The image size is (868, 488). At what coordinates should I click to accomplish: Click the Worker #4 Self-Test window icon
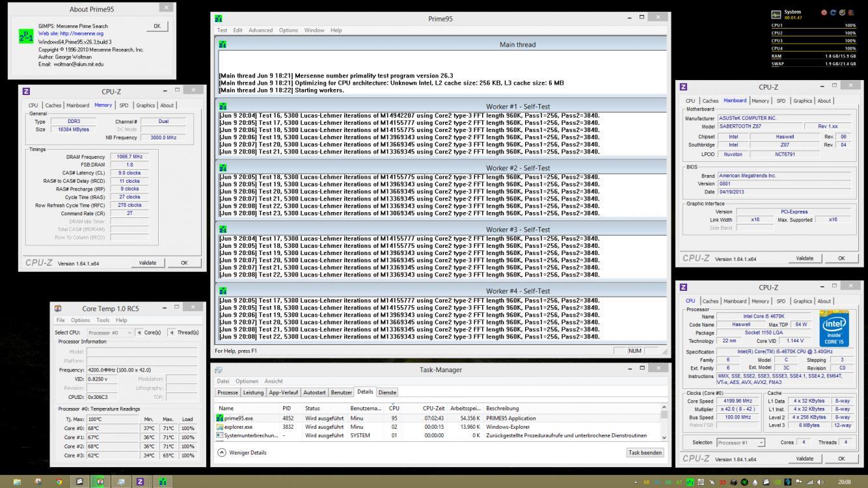(223, 291)
